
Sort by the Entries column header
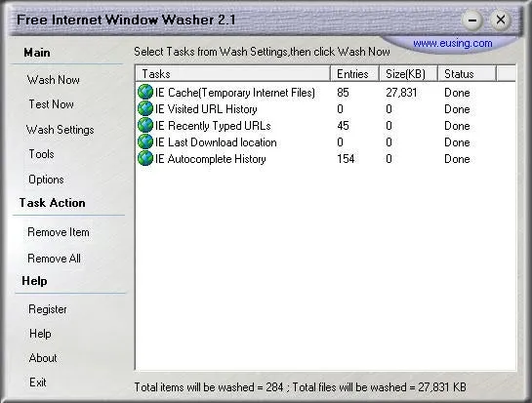354,73
